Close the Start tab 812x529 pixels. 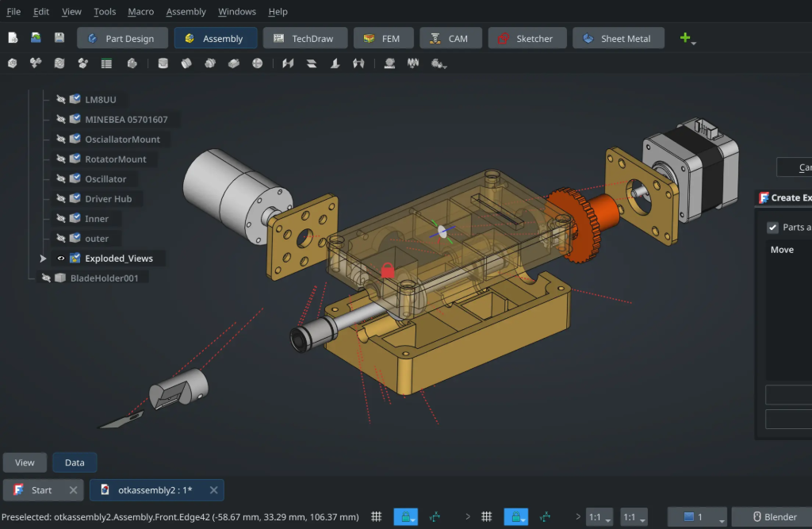point(73,490)
